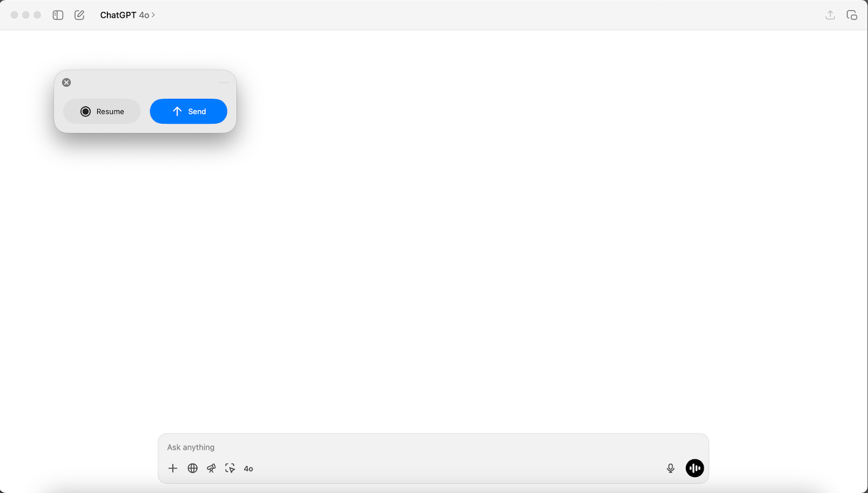
Task: Select the deep research telescope icon
Action: click(211, 468)
